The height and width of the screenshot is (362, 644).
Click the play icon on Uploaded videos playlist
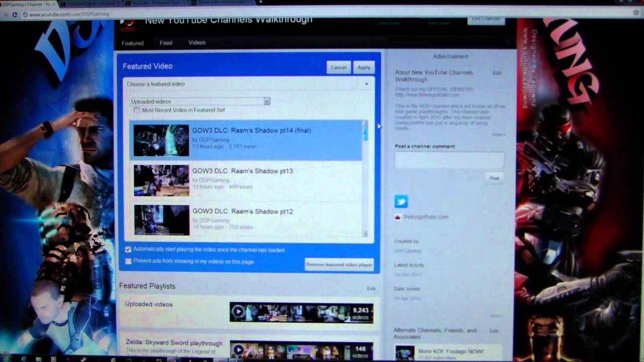click(x=238, y=312)
